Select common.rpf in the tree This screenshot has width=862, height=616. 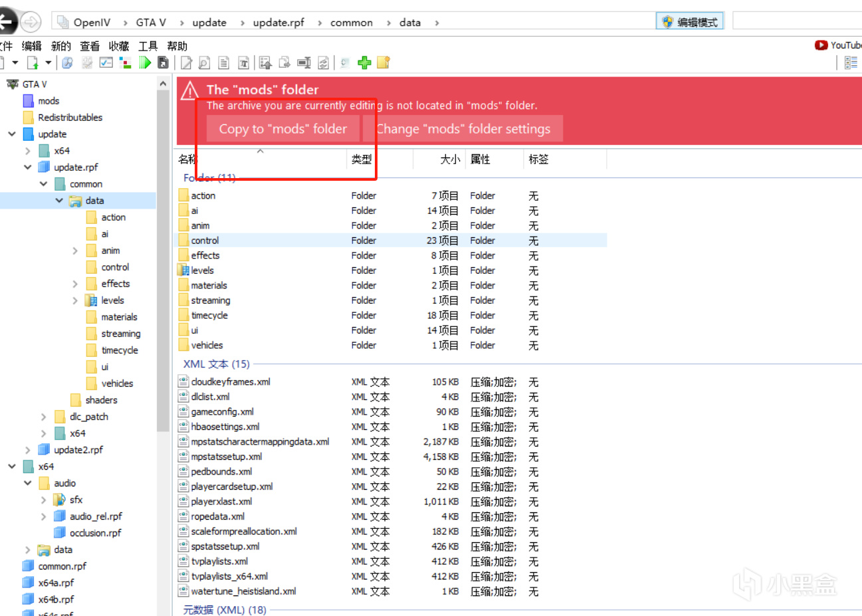click(62, 566)
